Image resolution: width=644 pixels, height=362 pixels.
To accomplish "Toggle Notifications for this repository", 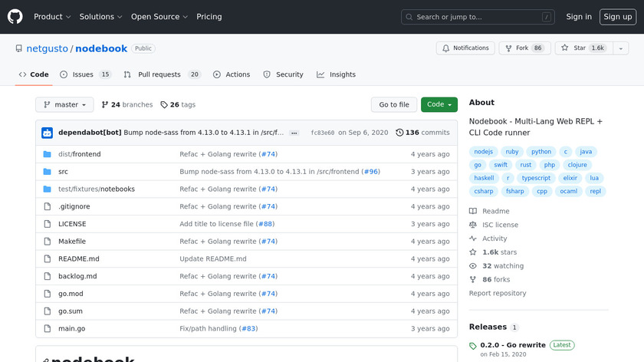I will pos(465,48).
